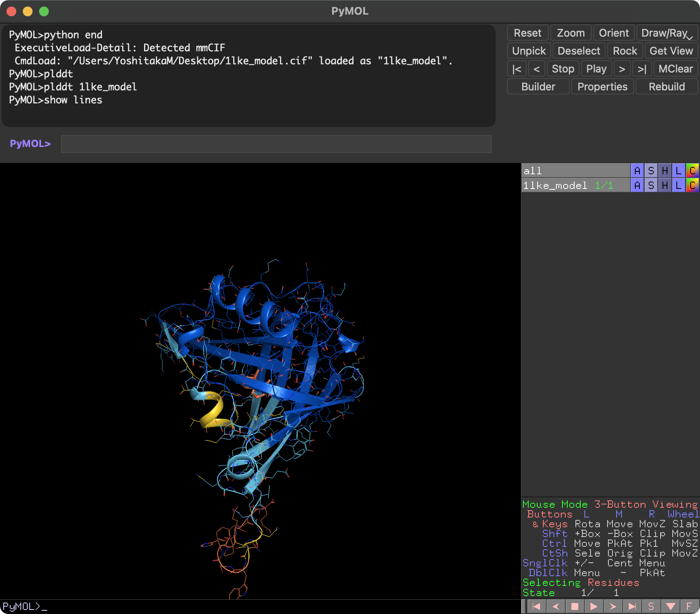Open the Label menu for 1lke_model
Image resolution: width=700 pixels, height=614 pixels.
678,185
